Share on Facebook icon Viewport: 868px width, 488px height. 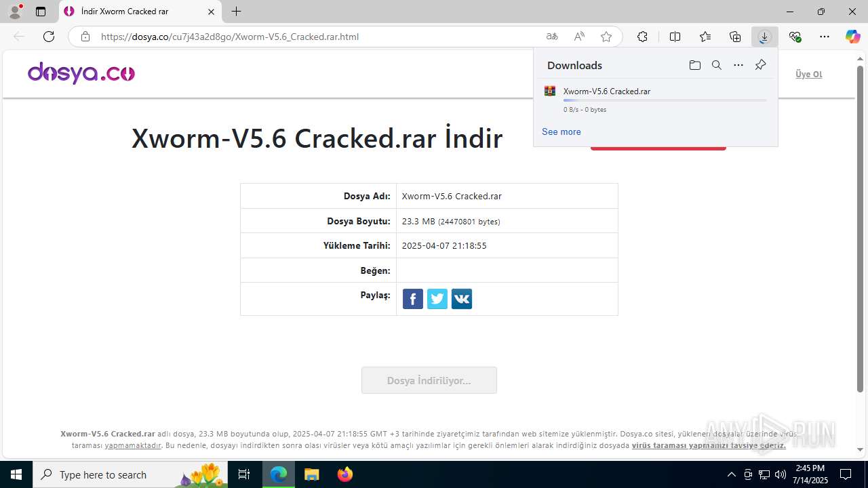coord(413,299)
